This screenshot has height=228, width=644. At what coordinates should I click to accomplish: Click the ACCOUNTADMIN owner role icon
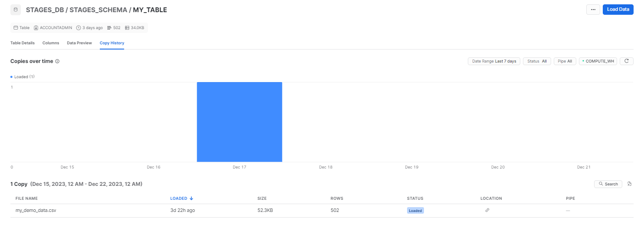click(36, 28)
